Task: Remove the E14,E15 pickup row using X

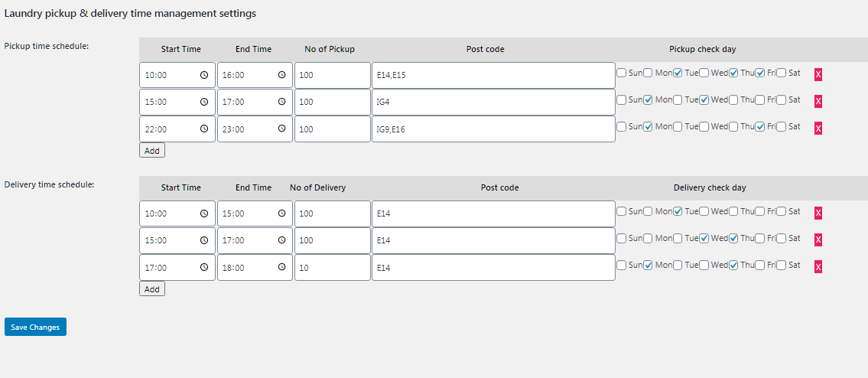Action: pyautogui.click(x=818, y=74)
